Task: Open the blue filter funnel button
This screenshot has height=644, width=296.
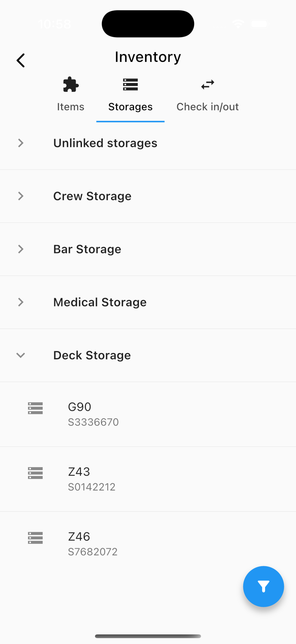Action: [263, 586]
